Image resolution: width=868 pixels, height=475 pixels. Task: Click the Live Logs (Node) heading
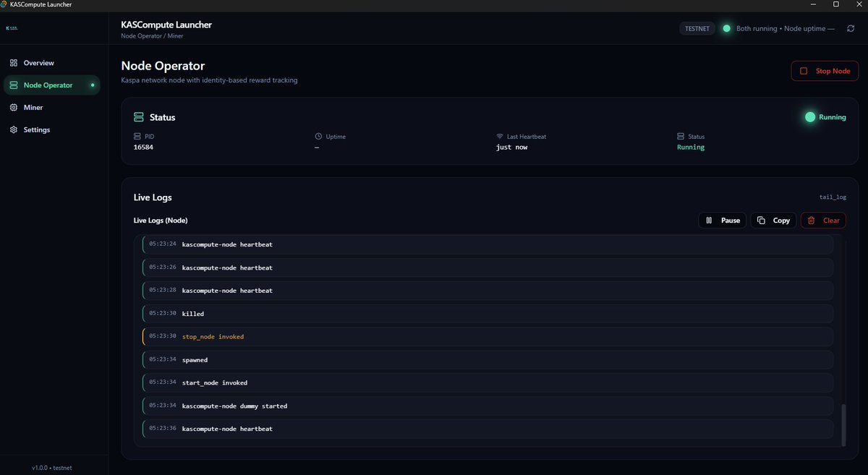click(x=161, y=221)
